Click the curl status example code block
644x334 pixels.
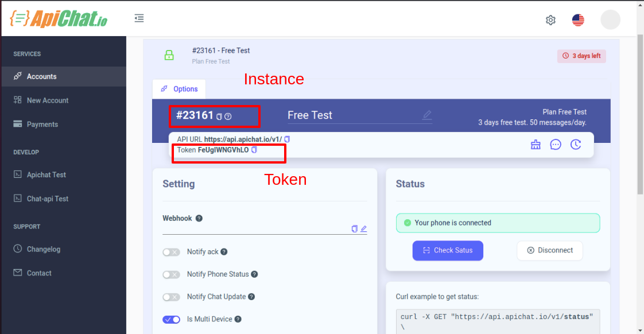point(498,322)
